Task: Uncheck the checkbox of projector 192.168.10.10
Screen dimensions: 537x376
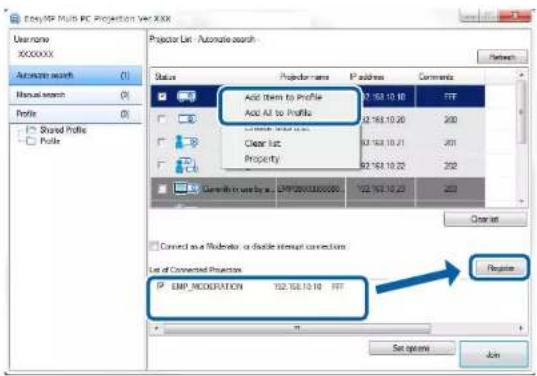Action: pyautogui.click(x=162, y=97)
